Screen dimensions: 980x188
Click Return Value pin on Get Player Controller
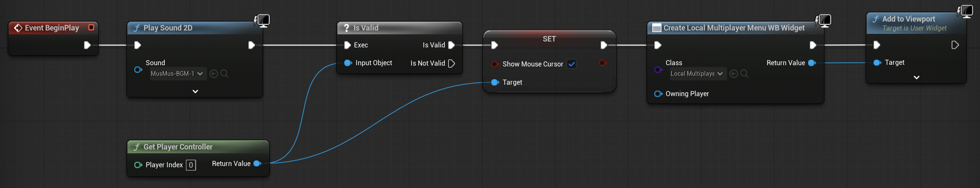[x=257, y=163]
